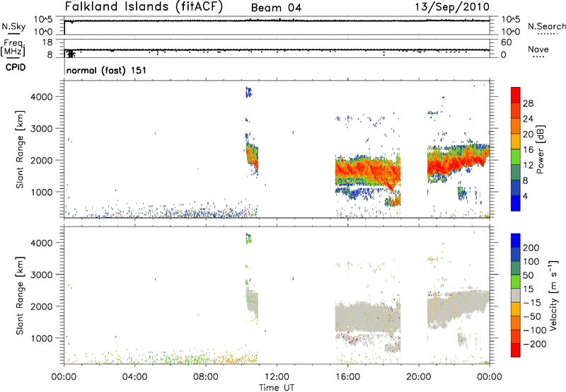The height and width of the screenshot is (392, 566).
Task: Click the 20:00 time axis tick label
Action: tap(418, 377)
